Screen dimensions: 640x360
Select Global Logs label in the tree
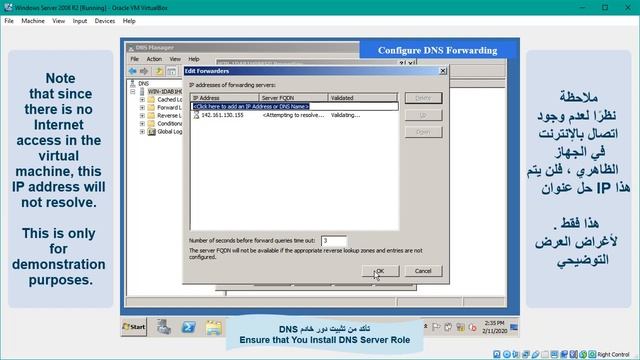tap(169, 131)
